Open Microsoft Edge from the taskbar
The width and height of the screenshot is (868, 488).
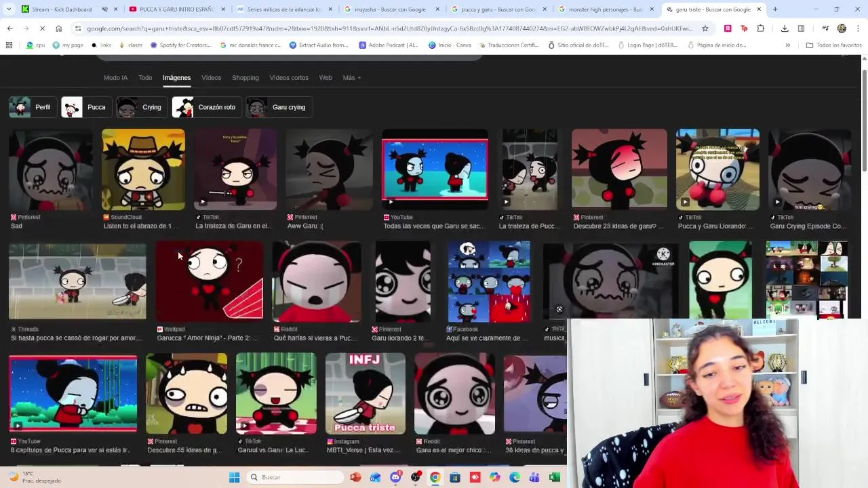[x=515, y=477]
